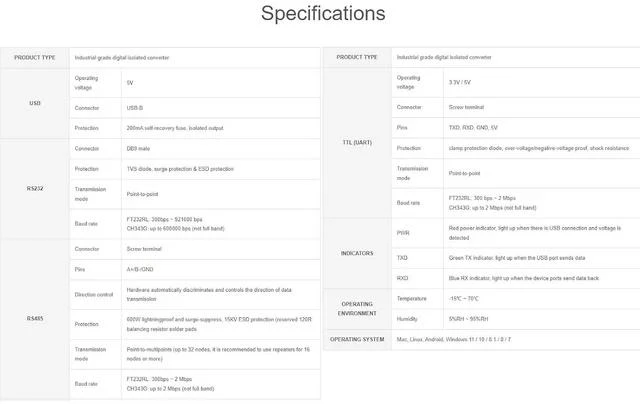Click the OPERATING SYSTEM label cell
The width and height of the screenshot is (640, 404).
coord(357,340)
